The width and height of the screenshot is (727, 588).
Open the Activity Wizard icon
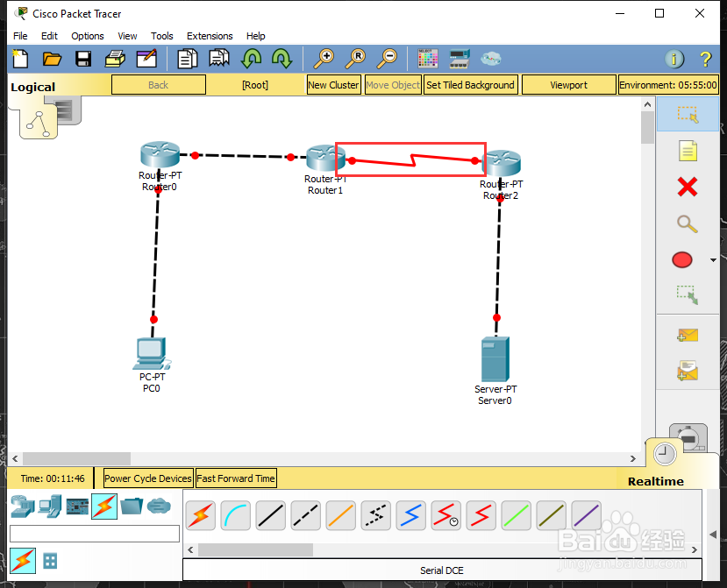point(146,59)
